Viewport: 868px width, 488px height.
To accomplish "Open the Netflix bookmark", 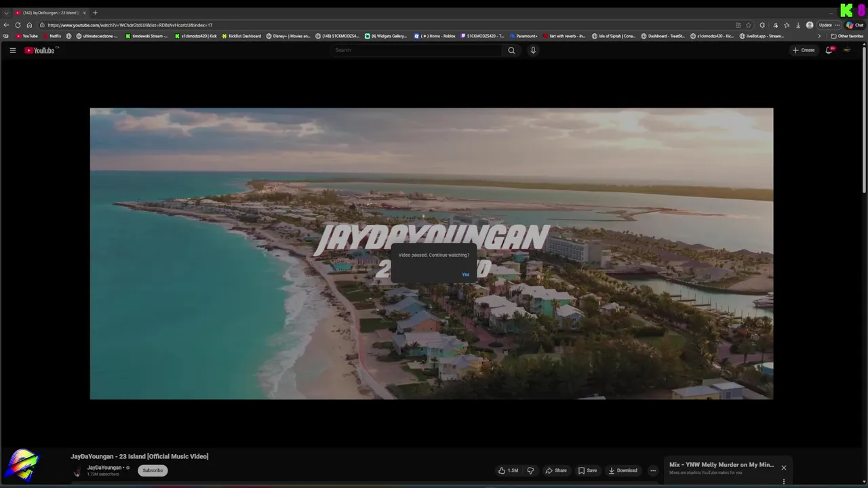I will (x=52, y=36).
